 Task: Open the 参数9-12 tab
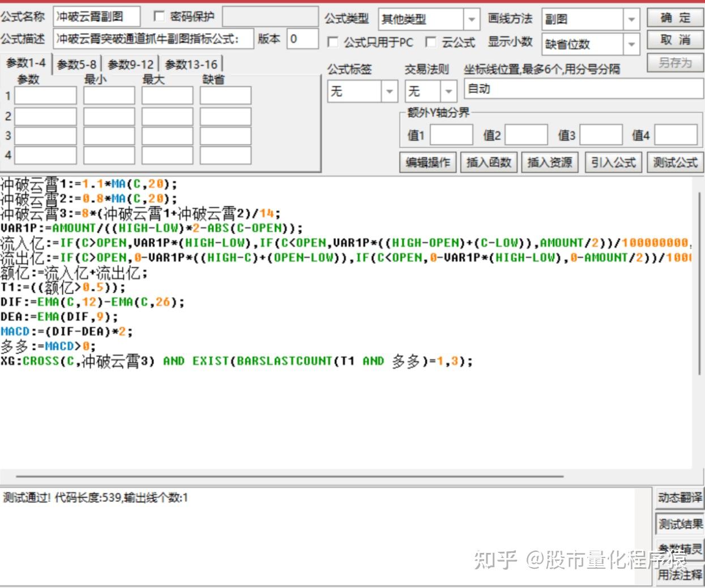pyautogui.click(x=131, y=65)
